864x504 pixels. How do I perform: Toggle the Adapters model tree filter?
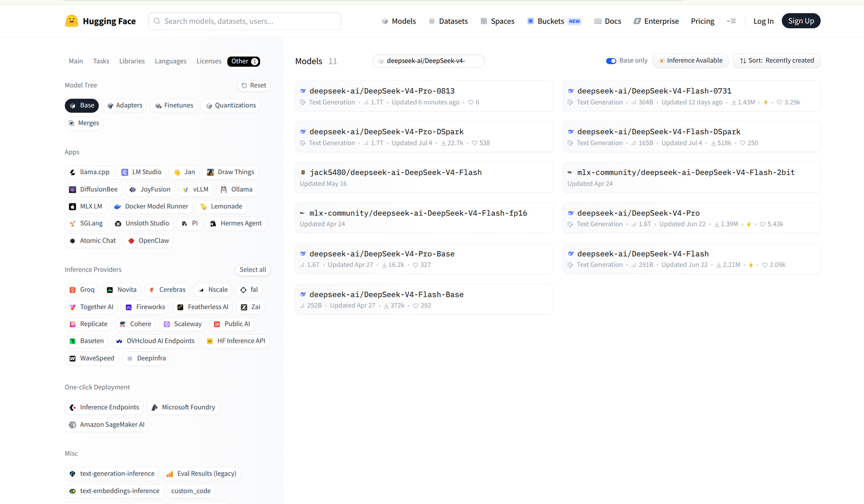coord(125,105)
